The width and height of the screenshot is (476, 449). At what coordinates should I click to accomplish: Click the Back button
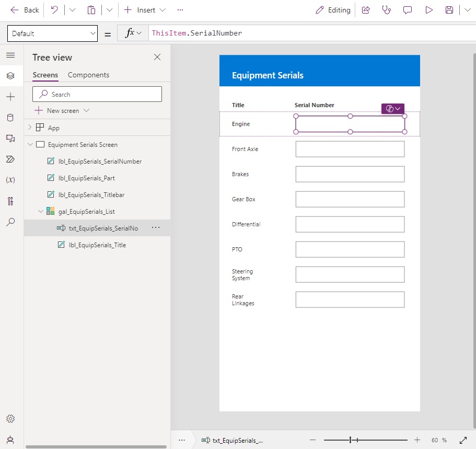point(24,10)
